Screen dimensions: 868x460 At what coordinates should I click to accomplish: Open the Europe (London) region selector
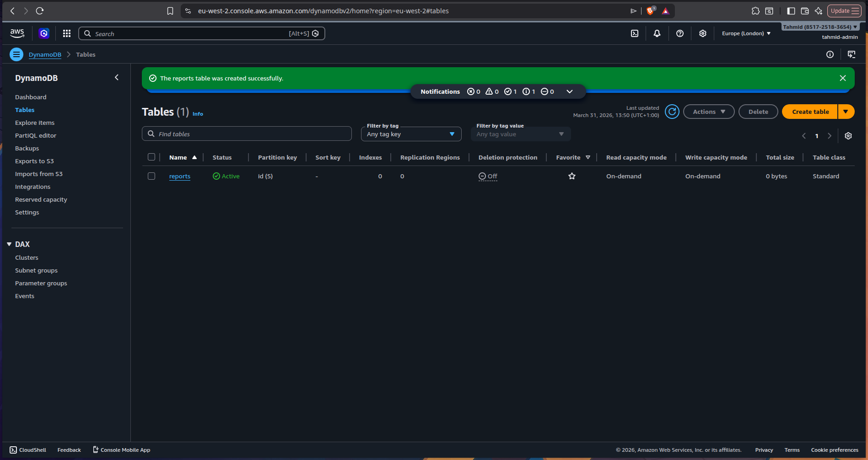point(746,33)
